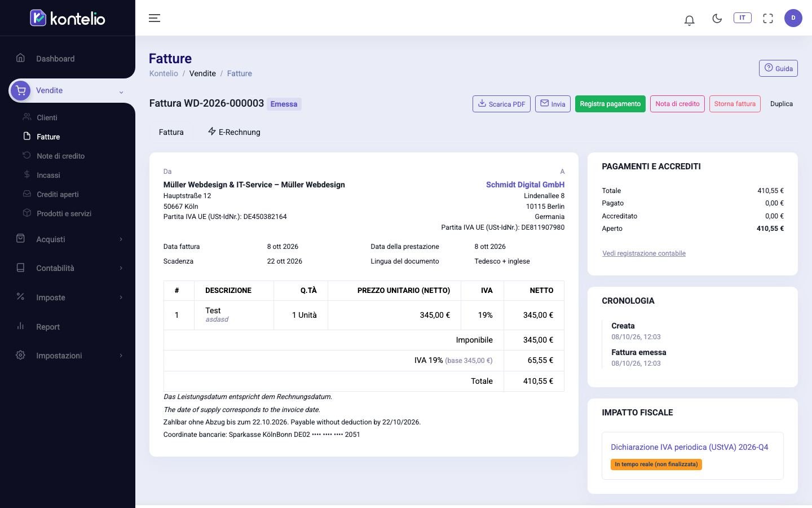812x508 pixels.
Task: Click the Report bar chart icon
Action: (20, 326)
